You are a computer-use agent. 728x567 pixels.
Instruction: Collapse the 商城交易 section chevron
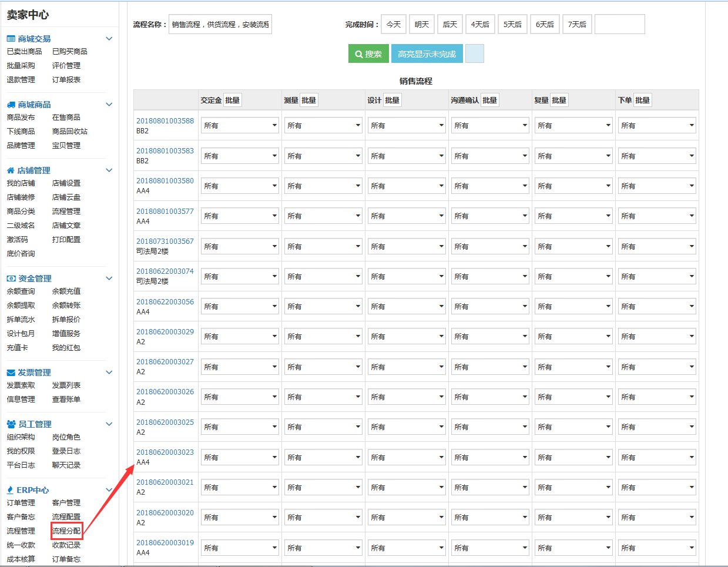click(109, 39)
